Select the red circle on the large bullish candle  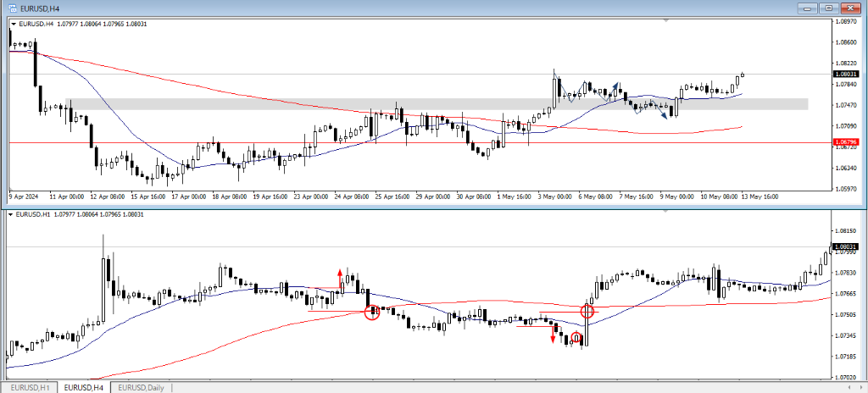(x=587, y=312)
